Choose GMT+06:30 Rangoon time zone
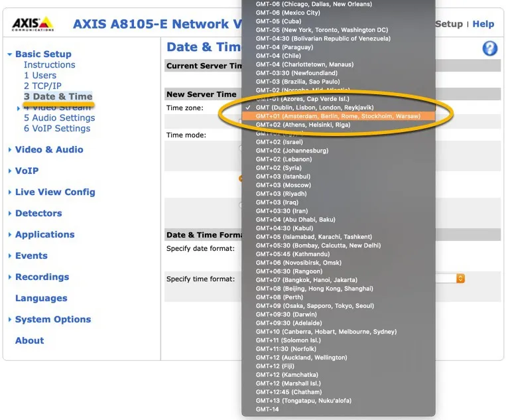 click(338, 271)
